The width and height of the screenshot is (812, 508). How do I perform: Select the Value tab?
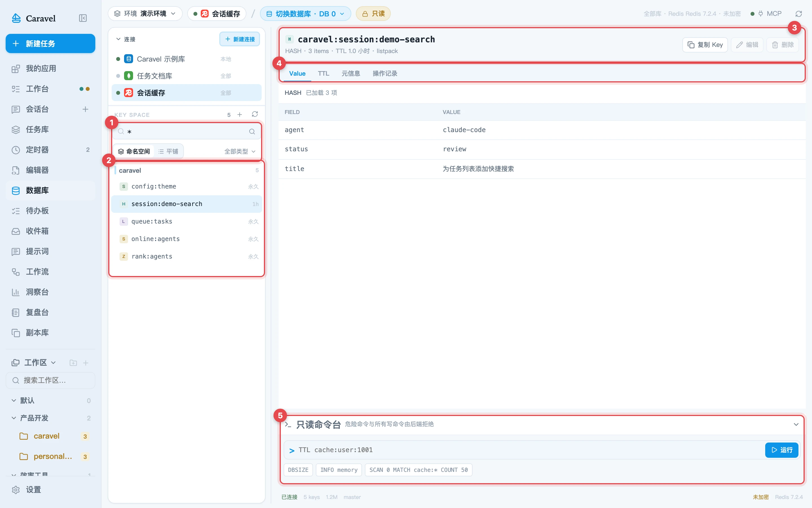pos(297,74)
